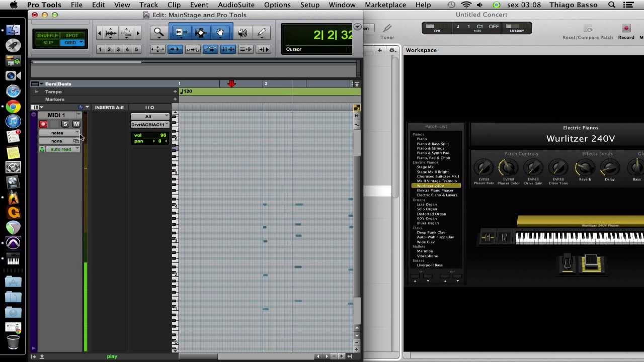Click the MIDI zoom icon
The width and height of the screenshot is (644, 362).
coord(126,33)
